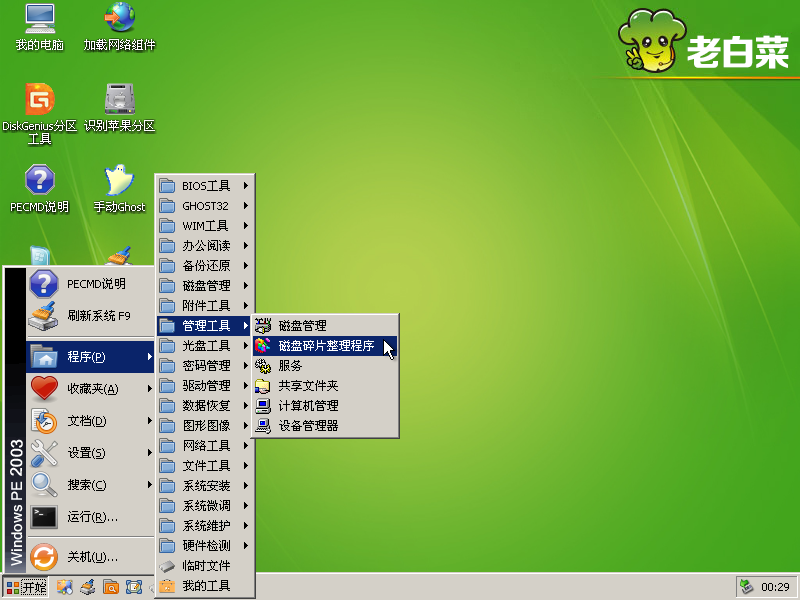Click the 00:29 taskbar clock
Viewport: 800px width, 600px height.
coord(775,587)
